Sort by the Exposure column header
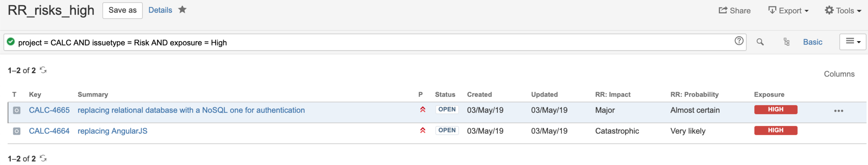 pyautogui.click(x=769, y=95)
